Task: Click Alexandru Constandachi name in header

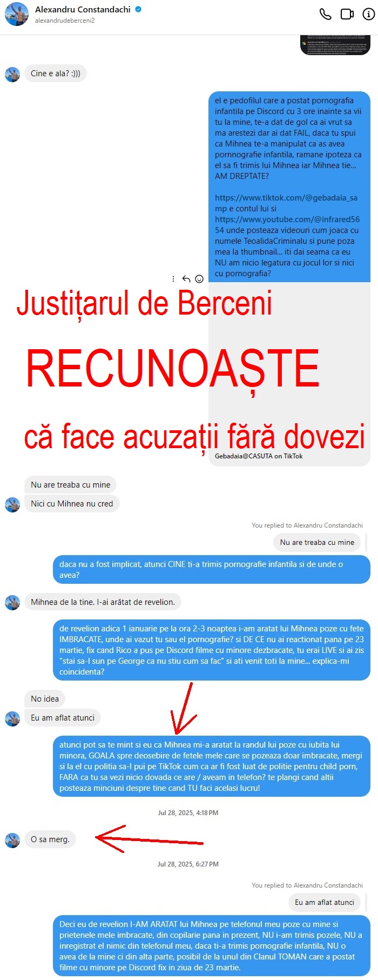Action: pyautogui.click(x=83, y=9)
